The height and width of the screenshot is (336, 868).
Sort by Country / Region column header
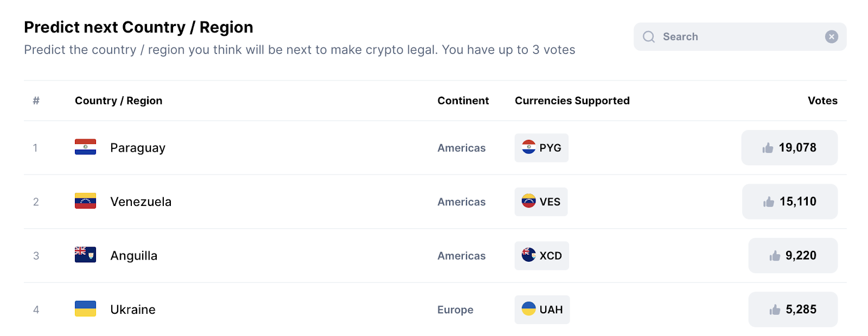tap(118, 101)
